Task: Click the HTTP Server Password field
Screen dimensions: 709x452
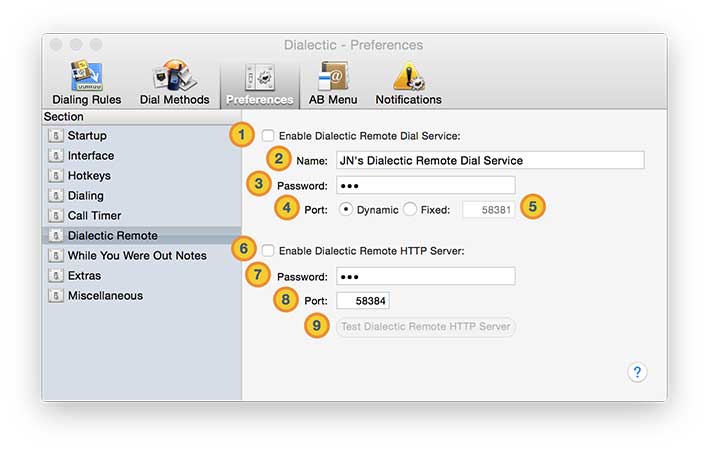Action: (425, 276)
